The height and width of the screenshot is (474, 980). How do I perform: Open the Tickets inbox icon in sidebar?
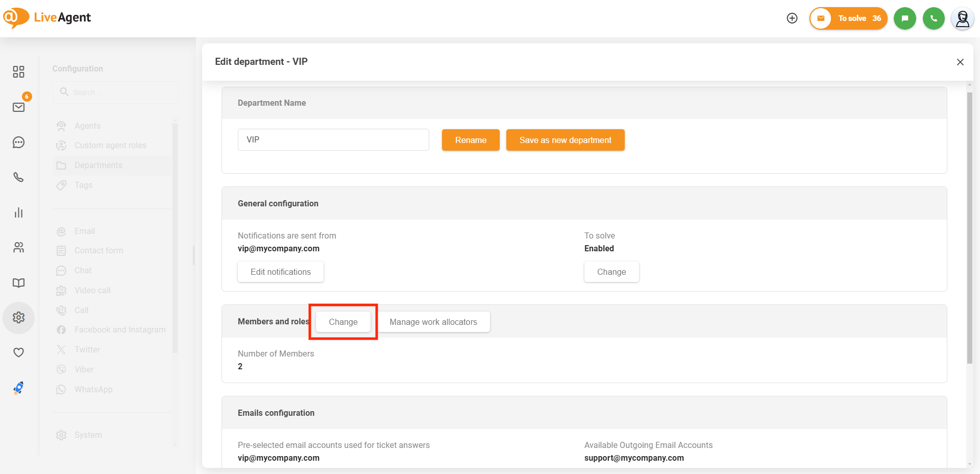coord(19,107)
